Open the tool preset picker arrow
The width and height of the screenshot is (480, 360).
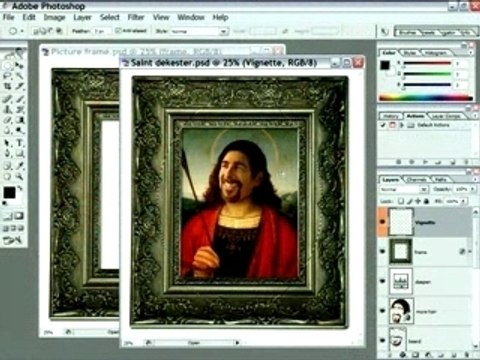22,31
